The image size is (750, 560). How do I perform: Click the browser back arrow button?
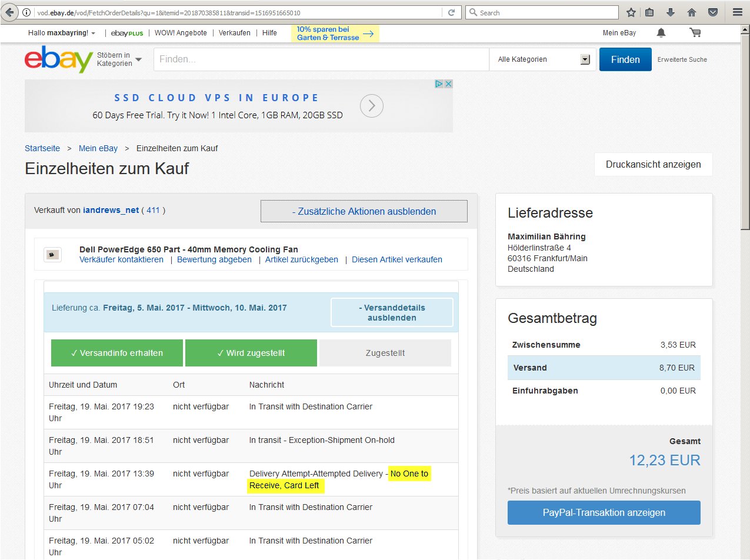9,12
